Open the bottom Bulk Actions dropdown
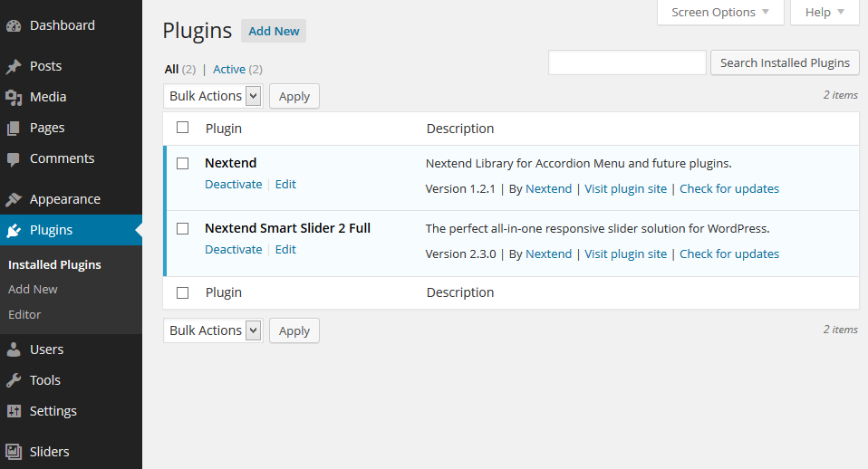Screen dimensions: 868x469 [x=213, y=330]
